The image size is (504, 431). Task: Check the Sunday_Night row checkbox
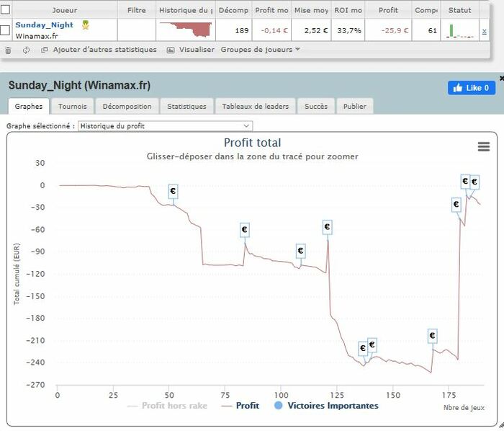point(5,30)
